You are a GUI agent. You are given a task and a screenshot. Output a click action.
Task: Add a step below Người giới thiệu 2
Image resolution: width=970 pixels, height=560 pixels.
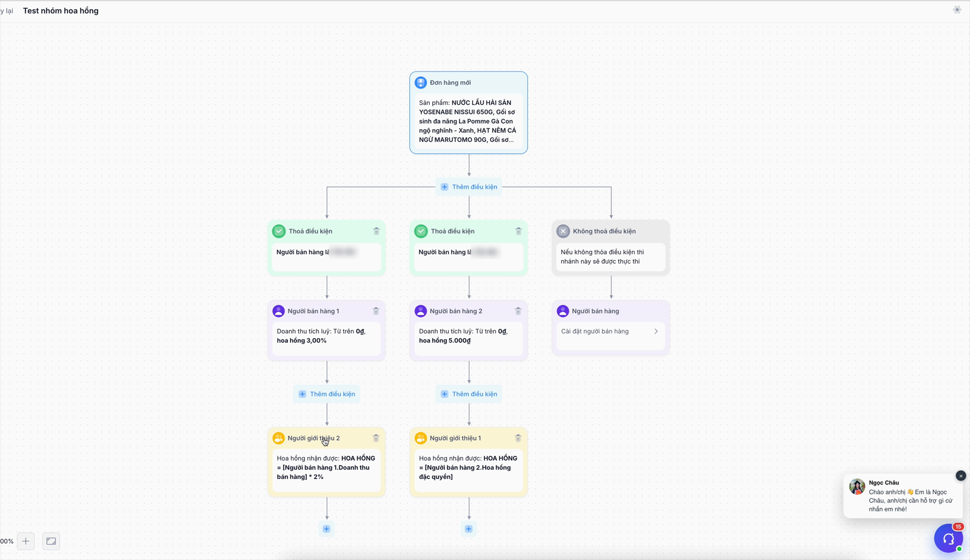coord(327,529)
